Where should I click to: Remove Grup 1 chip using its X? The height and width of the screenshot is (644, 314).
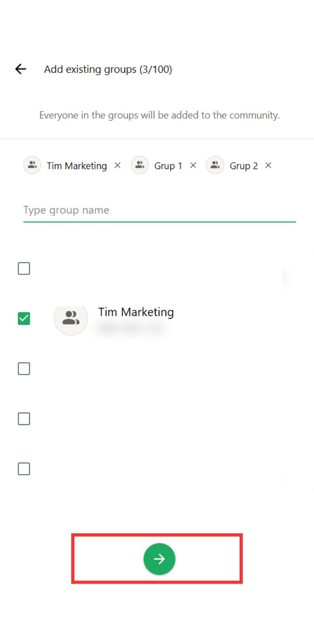[x=193, y=165]
